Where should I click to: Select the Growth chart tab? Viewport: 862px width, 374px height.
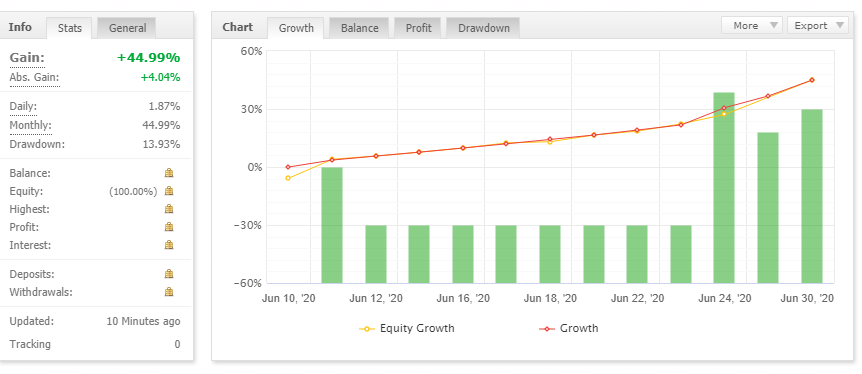pyautogui.click(x=296, y=28)
